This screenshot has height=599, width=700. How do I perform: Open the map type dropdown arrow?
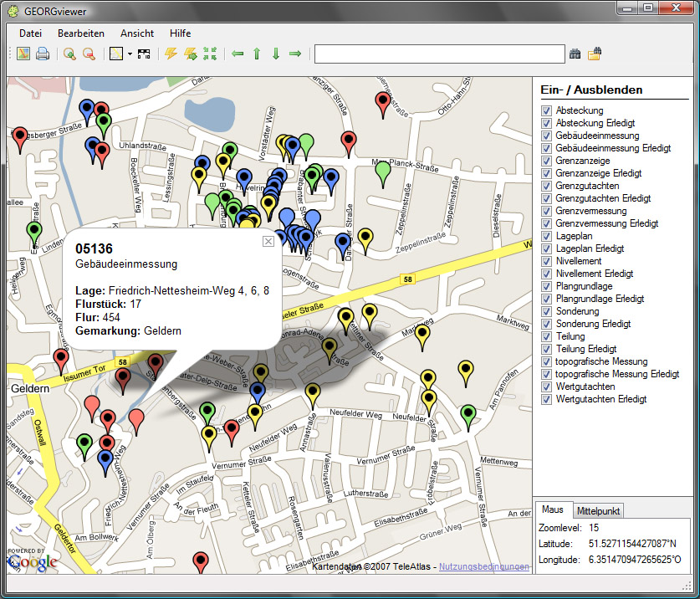[130, 54]
